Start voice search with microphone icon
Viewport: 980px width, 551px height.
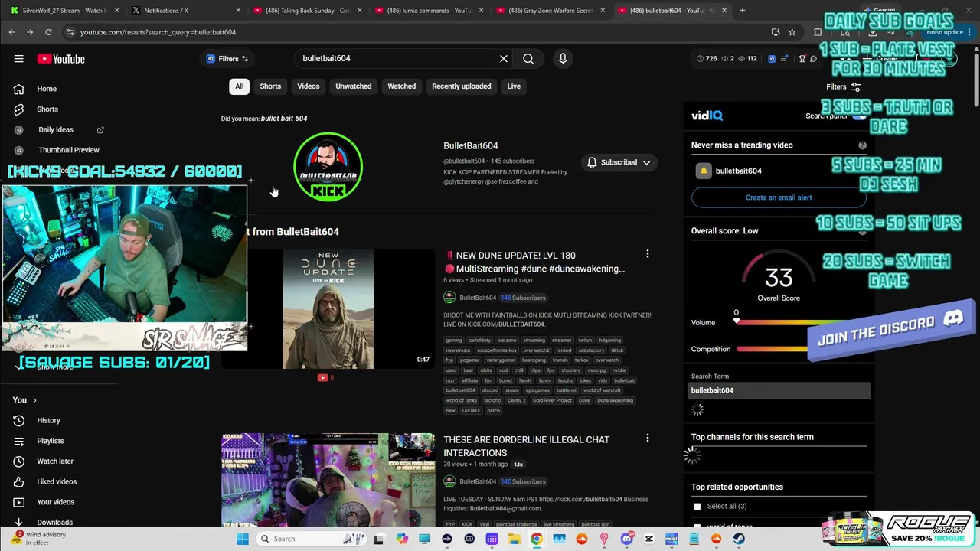tap(563, 59)
